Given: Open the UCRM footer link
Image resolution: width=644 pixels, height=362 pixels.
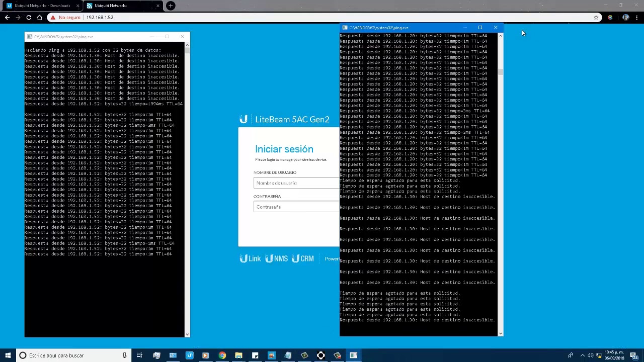Looking at the screenshot, I should [x=303, y=258].
